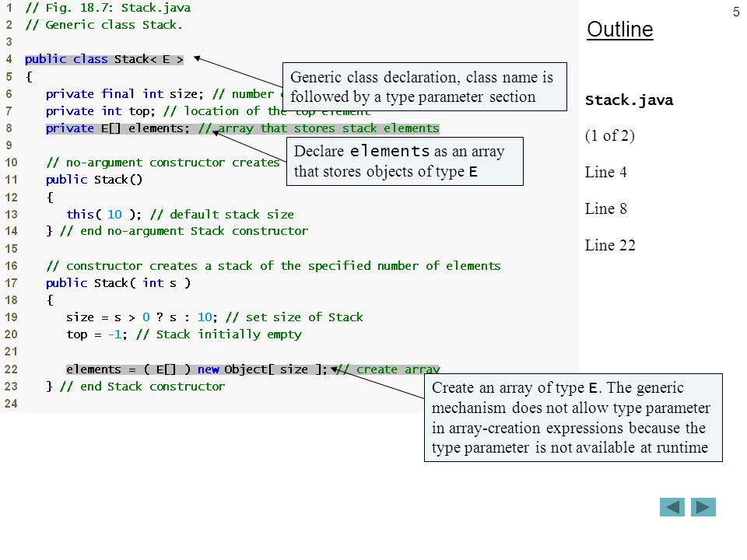This screenshot has width=747, height=560.
Task: Click the "this( 10 );" statement
Action: 103,215
